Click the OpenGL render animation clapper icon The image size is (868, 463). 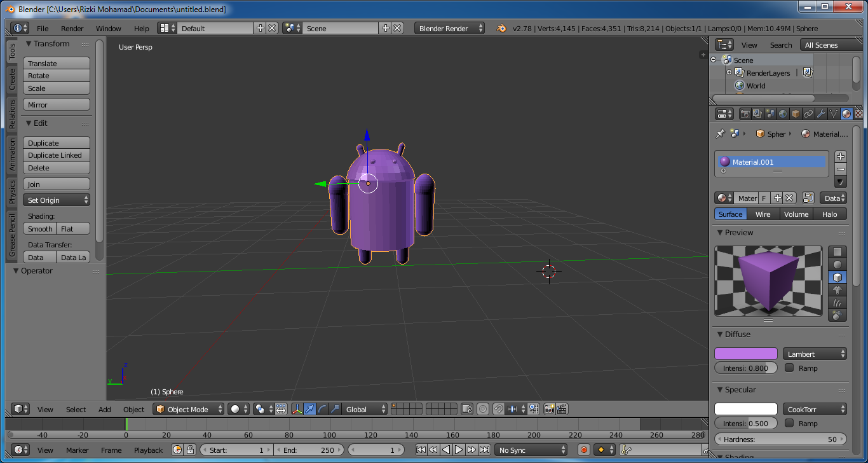point(562,409)
